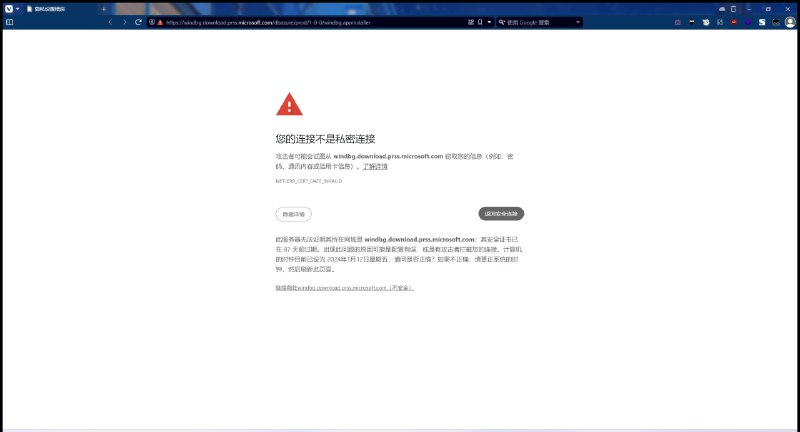Open the purple round extension icon
800x432 pixels.
click(748, 22)
